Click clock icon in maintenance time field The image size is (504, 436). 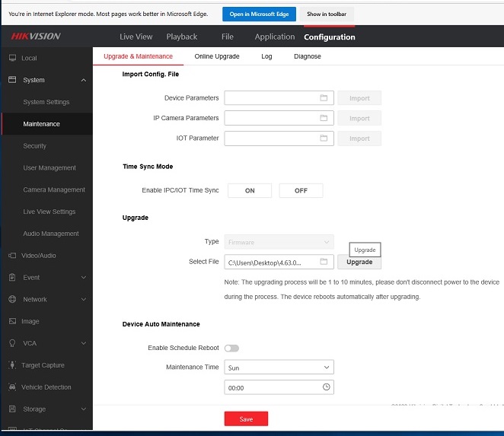point(326,387)
